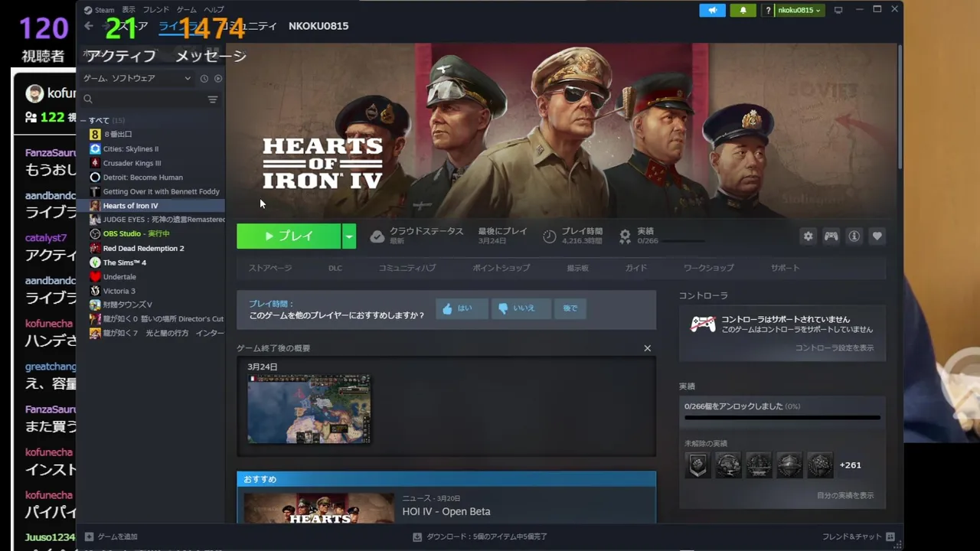Select 龍が如く0 Director's Cut
This screenshot has height=551, width=980.
tap(152, 319)
